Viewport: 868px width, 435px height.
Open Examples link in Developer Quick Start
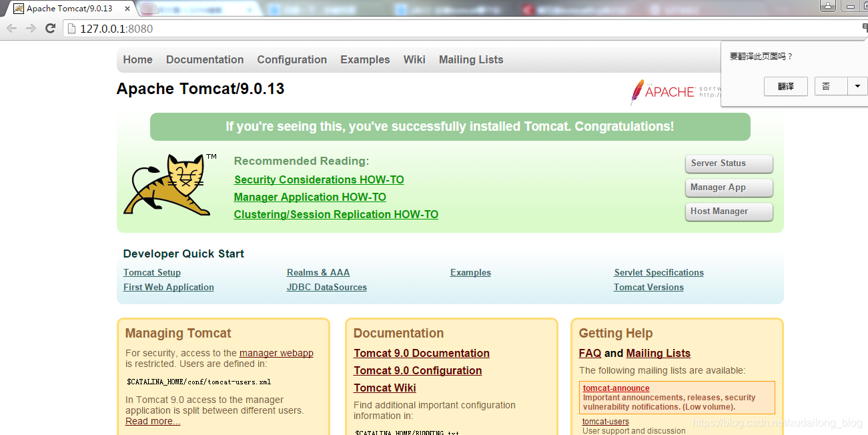[x=470, y=272]
